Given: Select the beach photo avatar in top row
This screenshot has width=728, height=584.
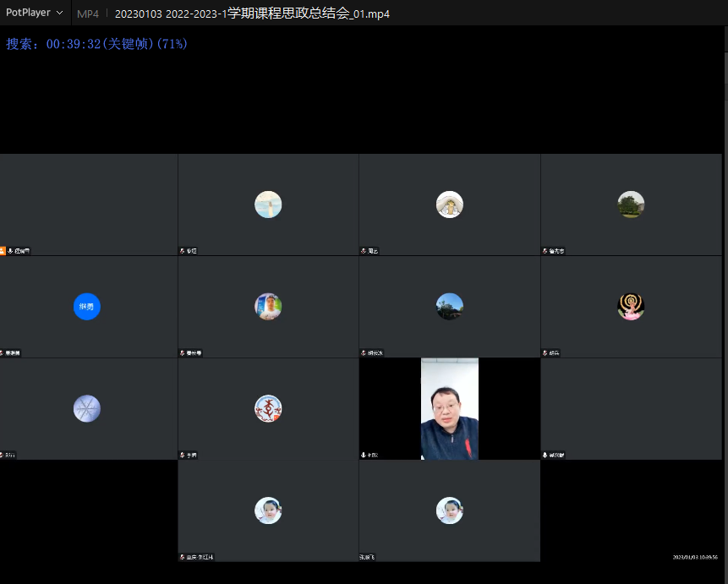Looking at the screenshot, I should [268, 205].
